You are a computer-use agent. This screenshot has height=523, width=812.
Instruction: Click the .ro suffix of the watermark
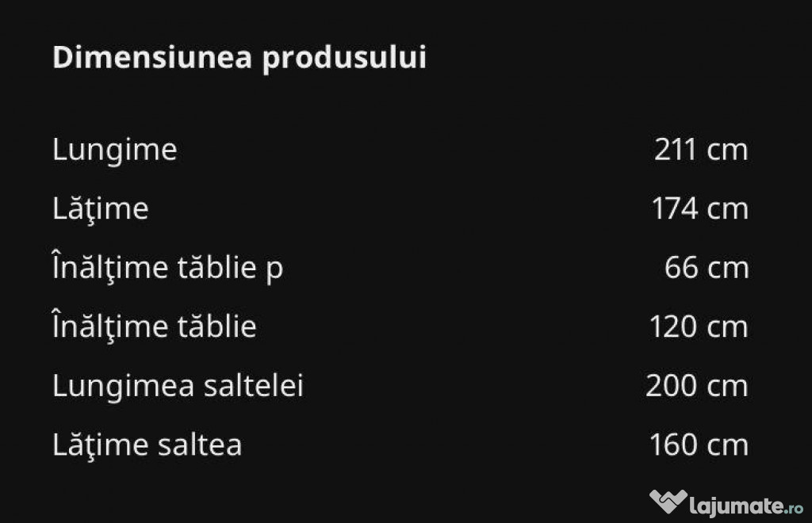click(x=794, y=508)
